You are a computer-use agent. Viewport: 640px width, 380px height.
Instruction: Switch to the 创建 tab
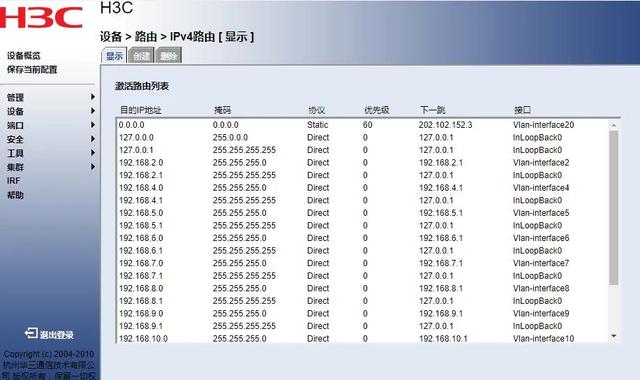click(x=141, y=56)
